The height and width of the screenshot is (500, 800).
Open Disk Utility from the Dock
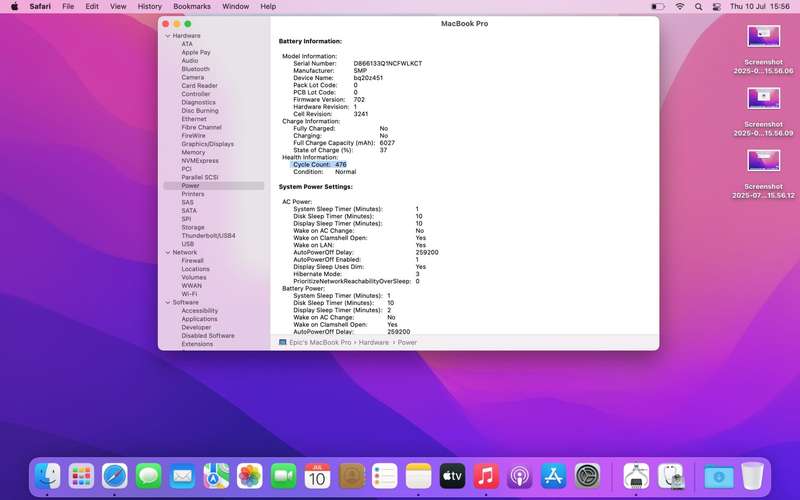670,476
